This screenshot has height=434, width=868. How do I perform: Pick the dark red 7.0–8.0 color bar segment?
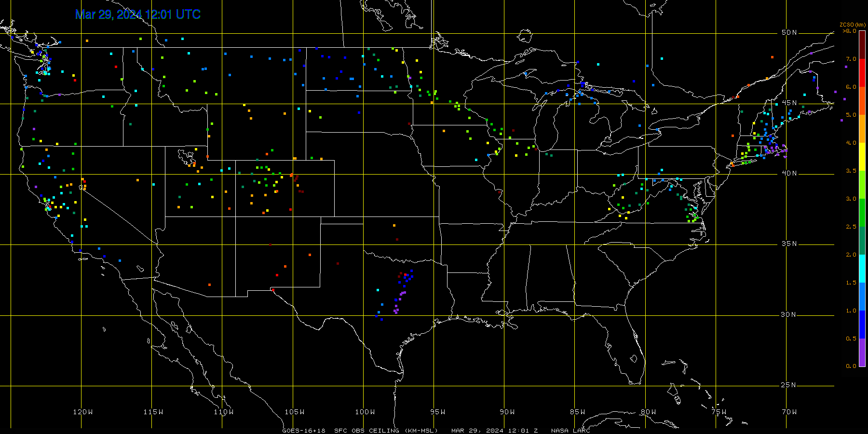pyautogui.click(x=862, y=45)
